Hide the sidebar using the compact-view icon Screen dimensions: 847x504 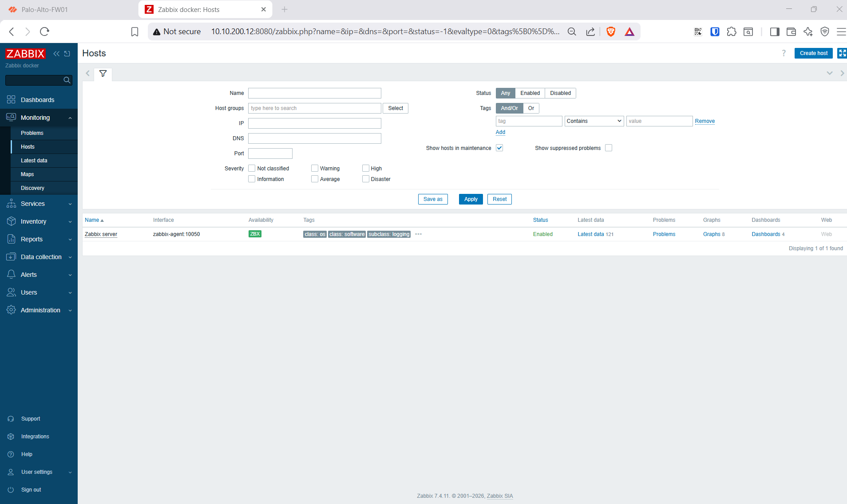click(67, 54)
